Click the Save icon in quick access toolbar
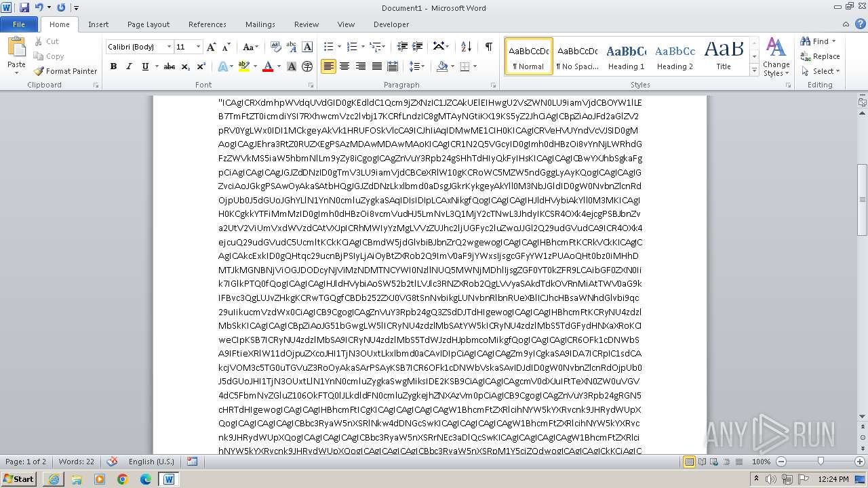 click(24, 7)
